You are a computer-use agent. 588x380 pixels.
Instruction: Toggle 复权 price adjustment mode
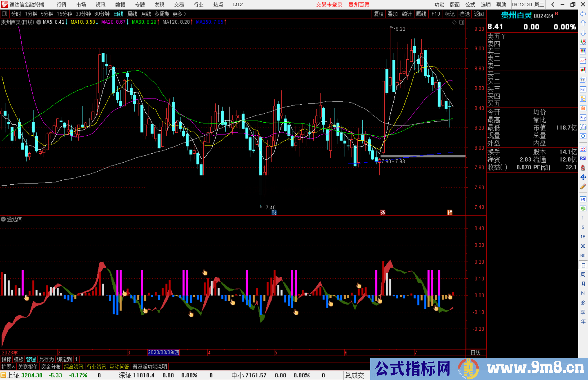point(378,14)
